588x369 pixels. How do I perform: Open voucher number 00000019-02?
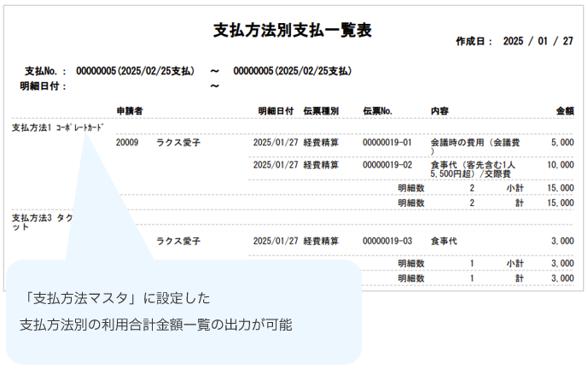click(x=387, y=165)
